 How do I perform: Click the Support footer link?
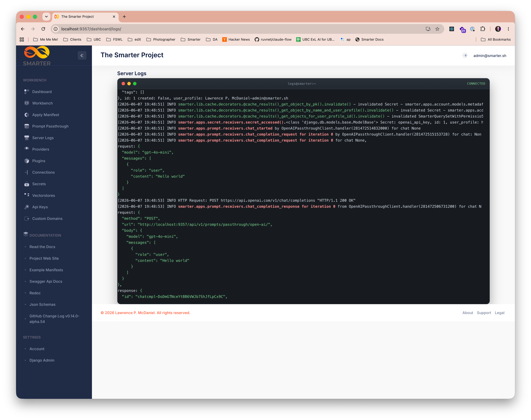tap(484, 313)
